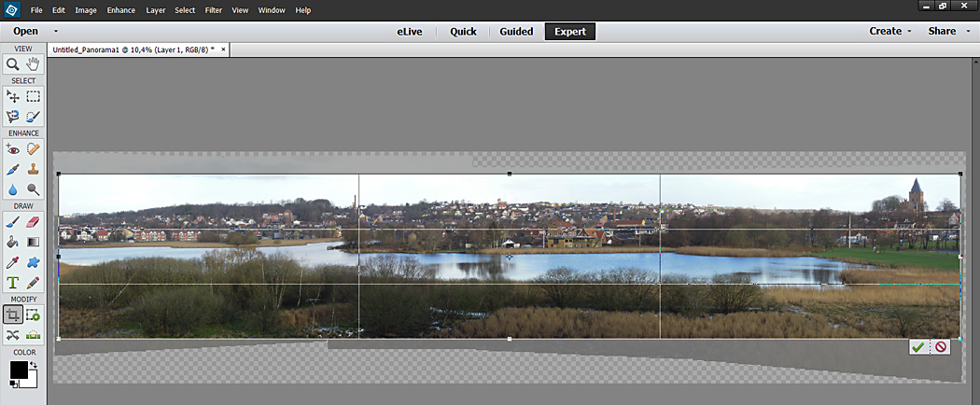This screenshot has height=405, width=980.
Task: Select the Recompose tool
Action: point(33,314)
